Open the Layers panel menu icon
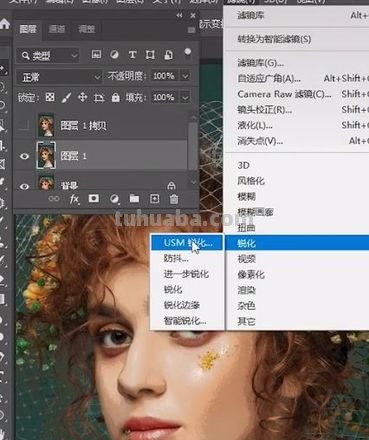The image size is (369, 440). (191, 30)
